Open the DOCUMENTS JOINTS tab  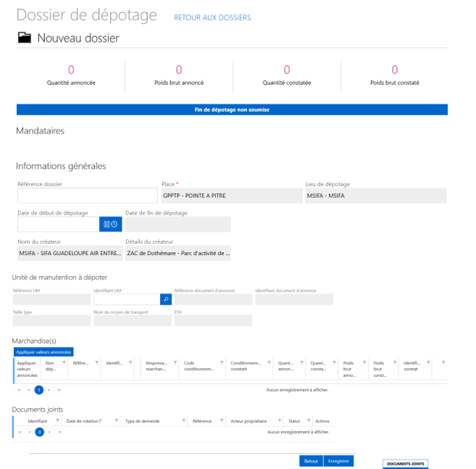[406, 463]
